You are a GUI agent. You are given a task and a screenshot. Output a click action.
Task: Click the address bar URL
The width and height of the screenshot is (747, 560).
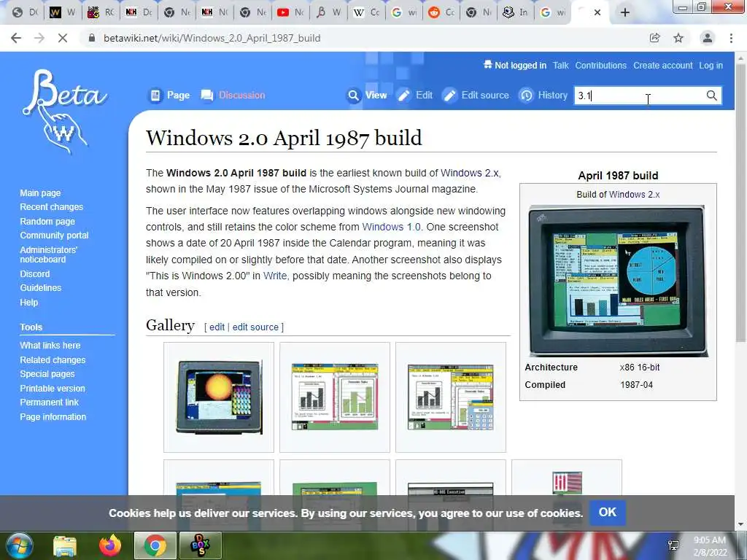pos(212,38)
